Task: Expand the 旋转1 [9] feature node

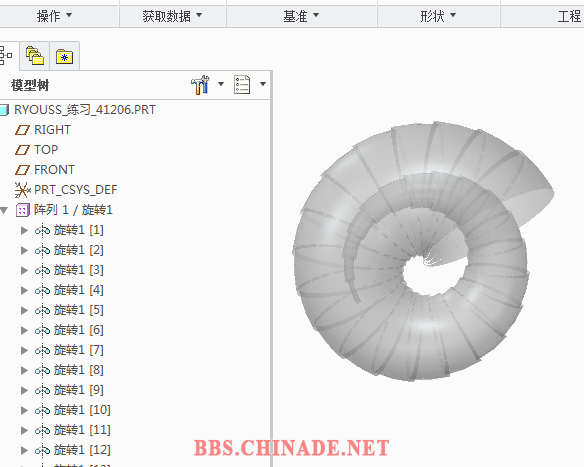Action: click(24, 391)
